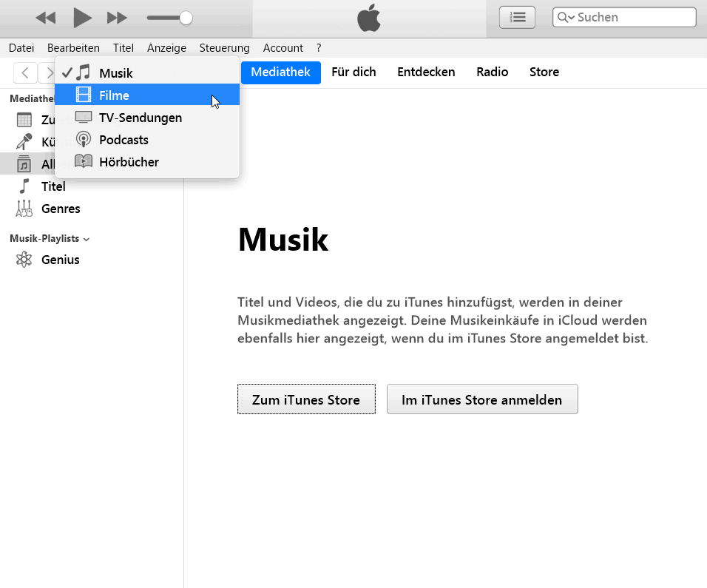Screen dimensions: 707x588
Task: Start playback with the play button
Action: [x=82, y=18]
